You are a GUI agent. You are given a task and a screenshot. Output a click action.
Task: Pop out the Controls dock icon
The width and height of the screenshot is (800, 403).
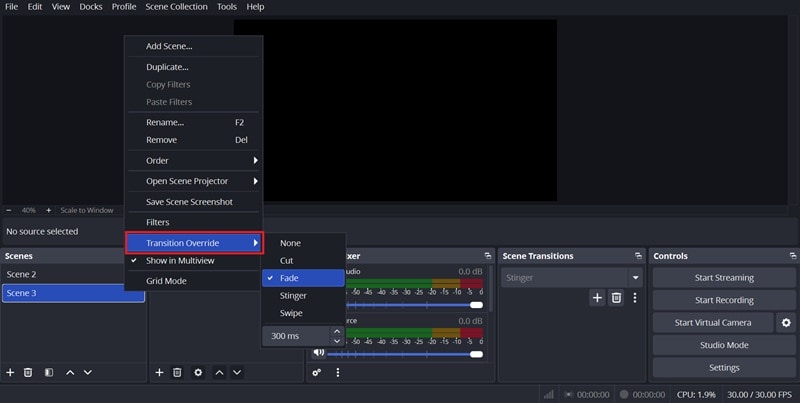point(792,256)
